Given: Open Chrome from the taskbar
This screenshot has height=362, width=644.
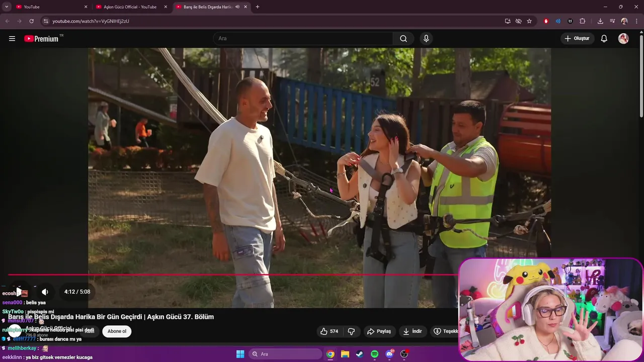Looking at the screenshot, I should point(330,354).
